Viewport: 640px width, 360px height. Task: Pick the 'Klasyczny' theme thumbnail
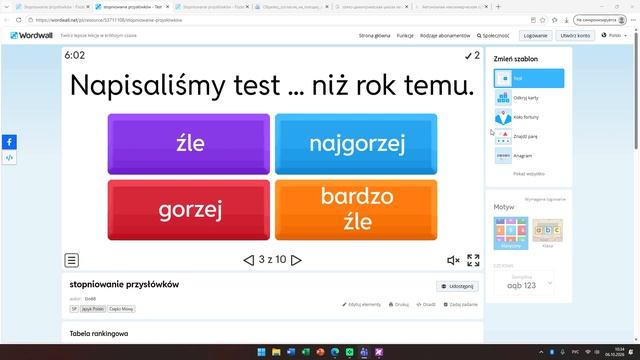[511, 233]
